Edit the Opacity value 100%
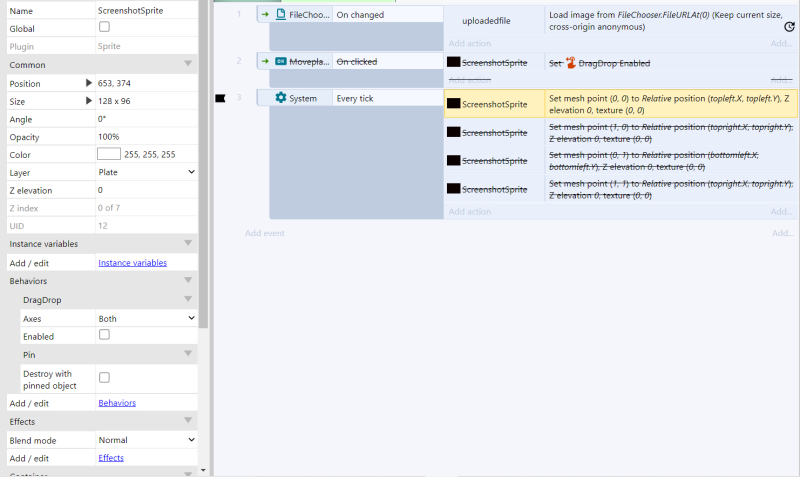 tap(146, 136)
